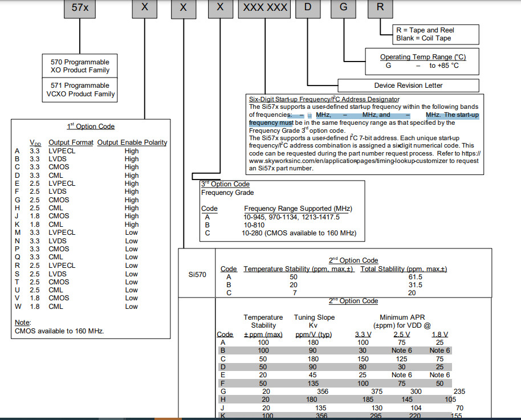Select "ppm/V (typ)" underlined subheader
Viewport: 521px width, 420px height.
click(314, 335)
